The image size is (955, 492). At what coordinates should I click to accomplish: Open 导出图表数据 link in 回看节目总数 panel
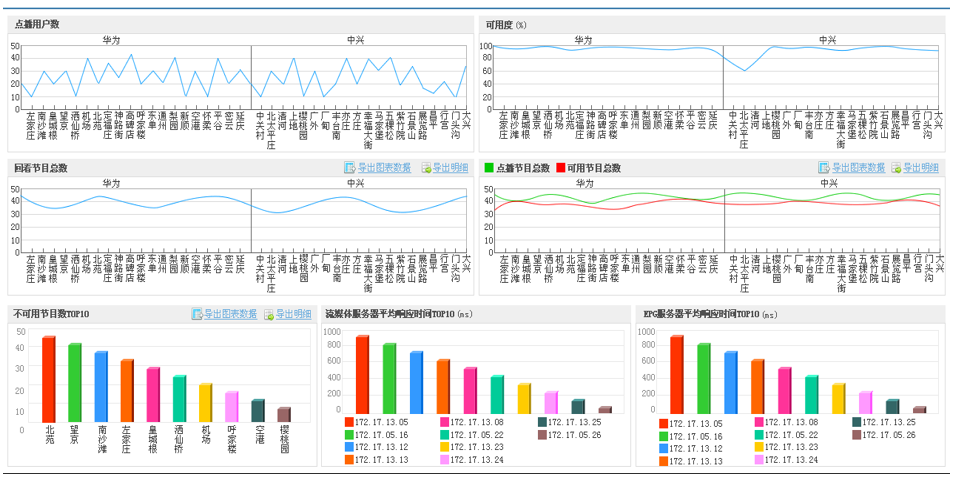tap(384, 168)
